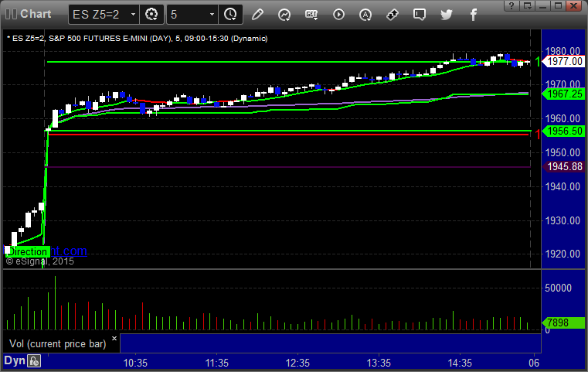This screenshot has width=588, height=372.
Task: Toggle the time scale lock icon
Action: pyautogui.click(x=34, y=360)
